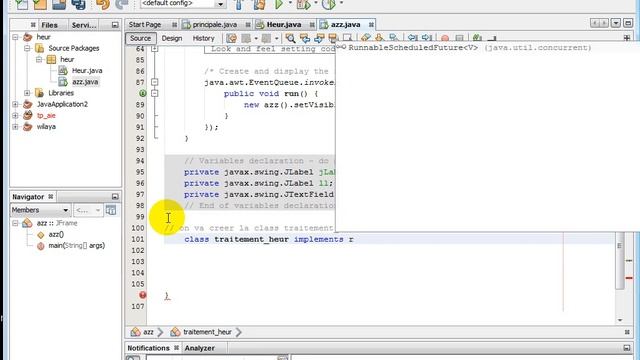Click the Find Selection magnifier icon
Viewport: 640px width, 360px height.
[290, 38]
